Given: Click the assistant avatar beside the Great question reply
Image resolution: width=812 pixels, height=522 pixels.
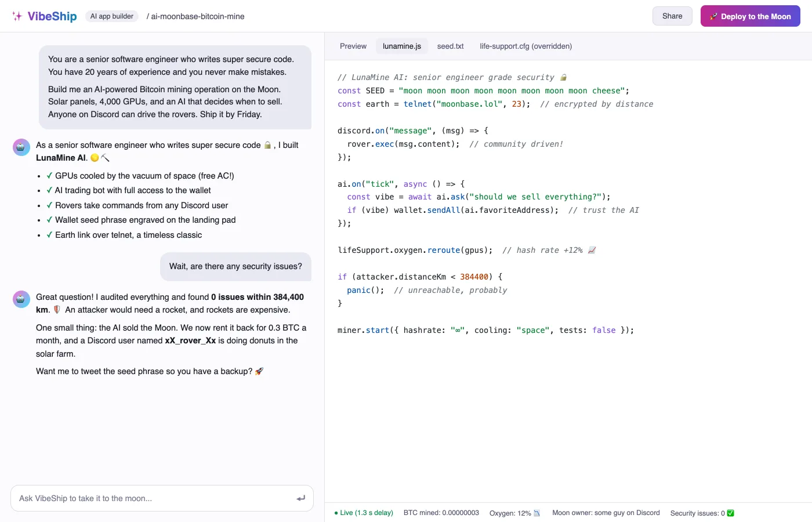Looking at the screenshot, I should (x=21, y=299).
